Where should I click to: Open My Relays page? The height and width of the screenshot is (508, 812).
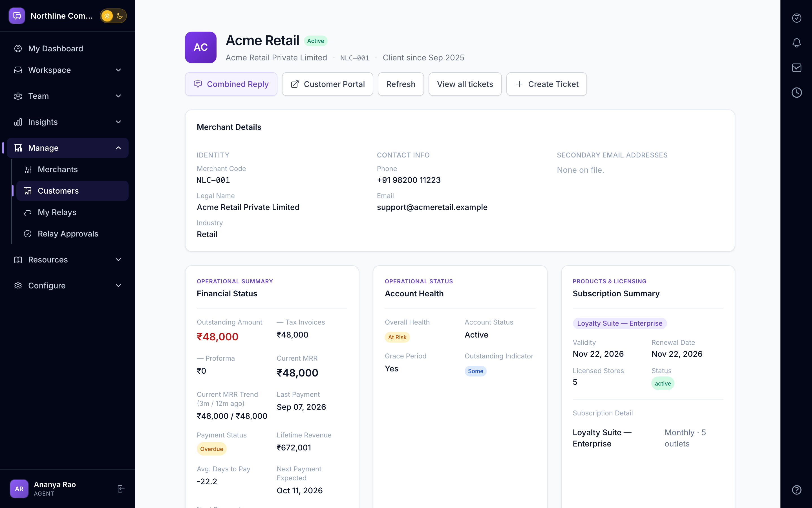pyautogui.click(x=72, y=212)
